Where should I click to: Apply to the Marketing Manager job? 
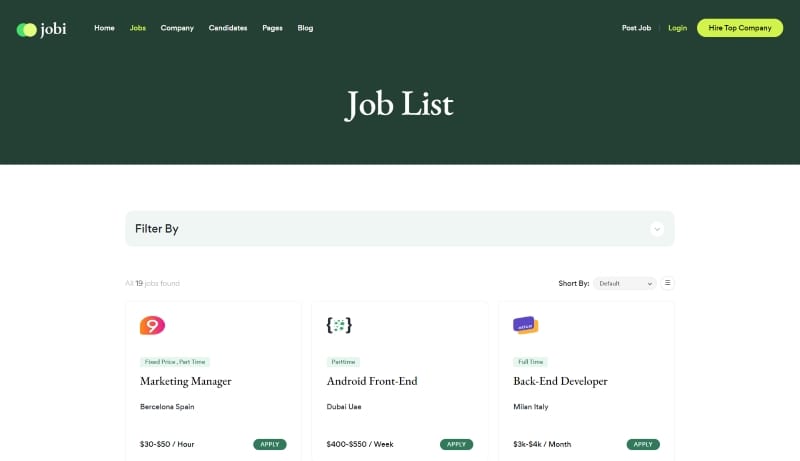pos(270,445)
